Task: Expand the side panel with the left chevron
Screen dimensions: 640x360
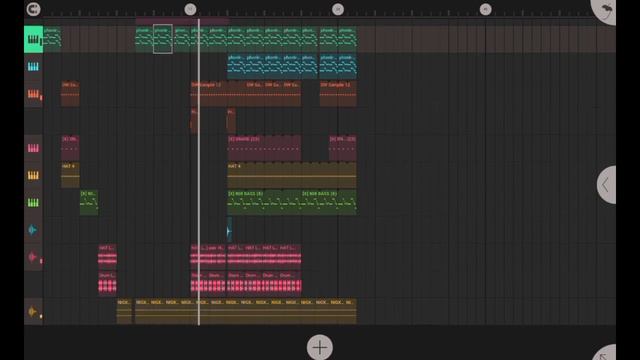Action: click(607, 184)
